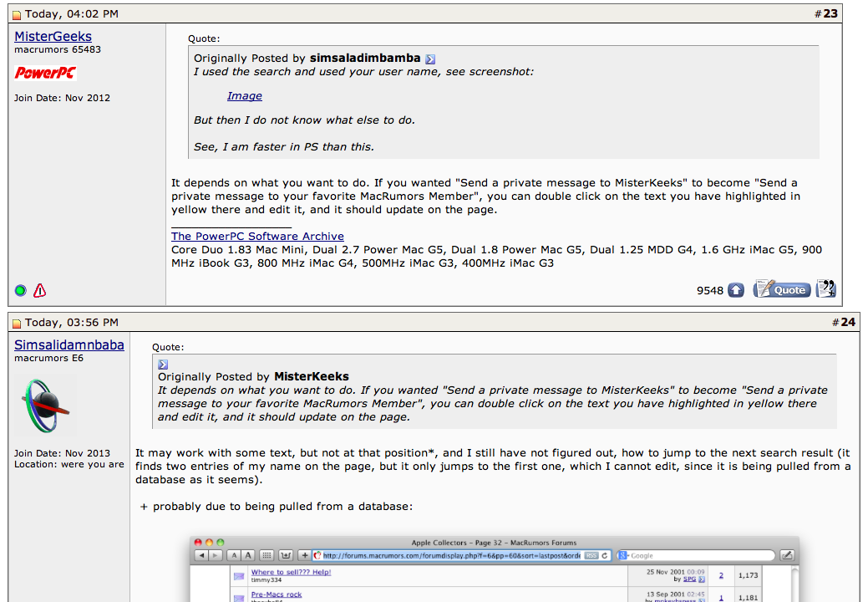Click the quoted author name "MisterKeeks"
This screenshot has width=868, height=602.
coord(311,376)
